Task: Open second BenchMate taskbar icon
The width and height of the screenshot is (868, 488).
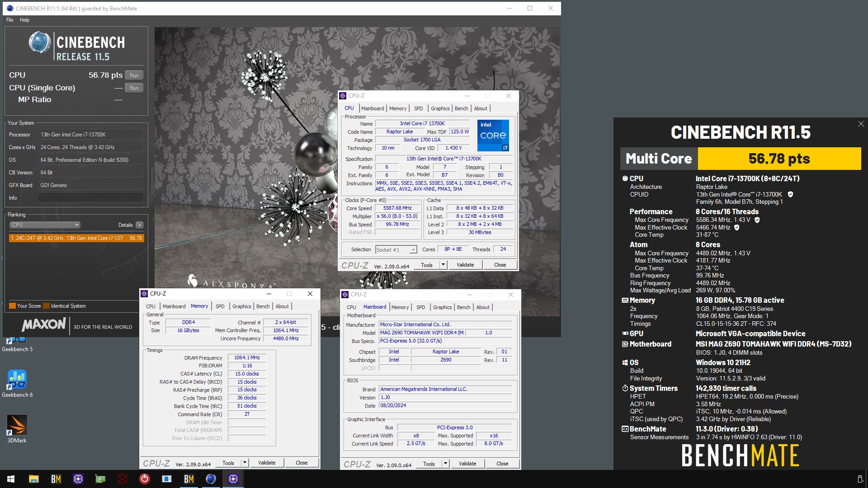Action: (189, 479)
